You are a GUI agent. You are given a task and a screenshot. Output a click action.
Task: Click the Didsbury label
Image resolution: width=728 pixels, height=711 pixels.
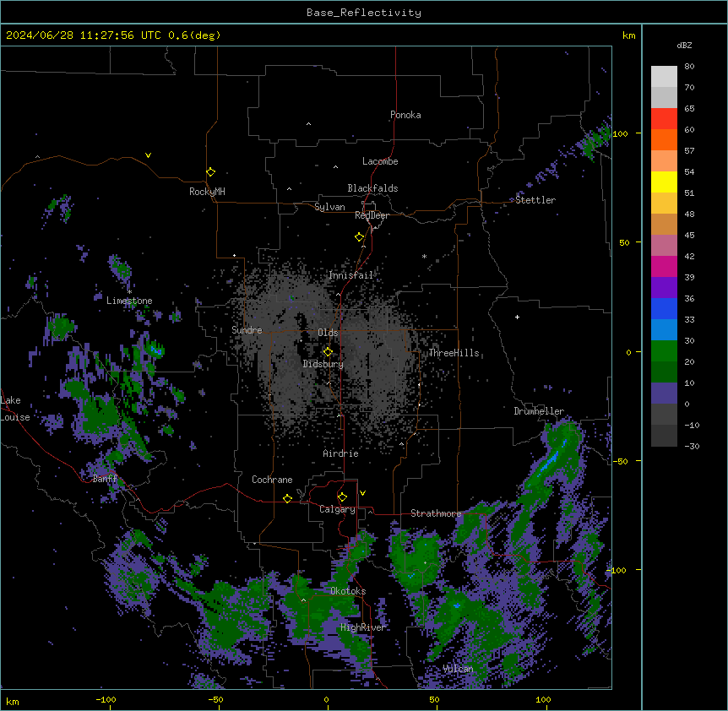pos(323,364)
